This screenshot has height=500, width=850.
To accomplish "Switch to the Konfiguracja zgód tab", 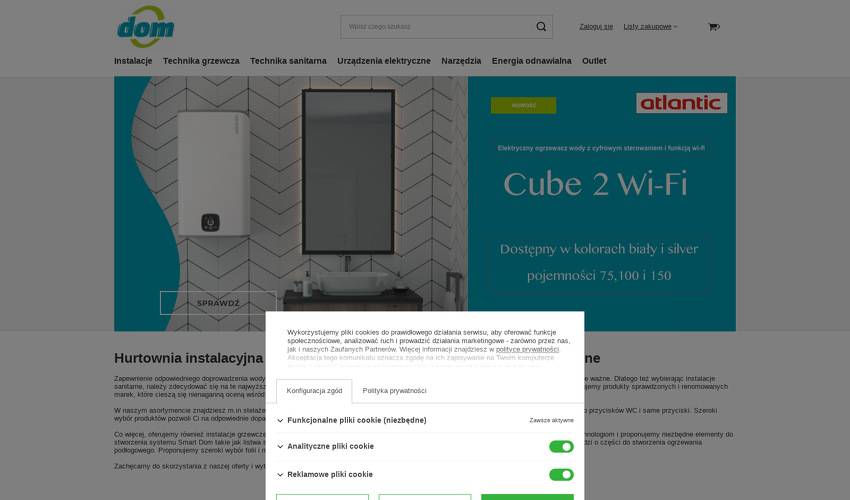I will [x=314, y=391].
